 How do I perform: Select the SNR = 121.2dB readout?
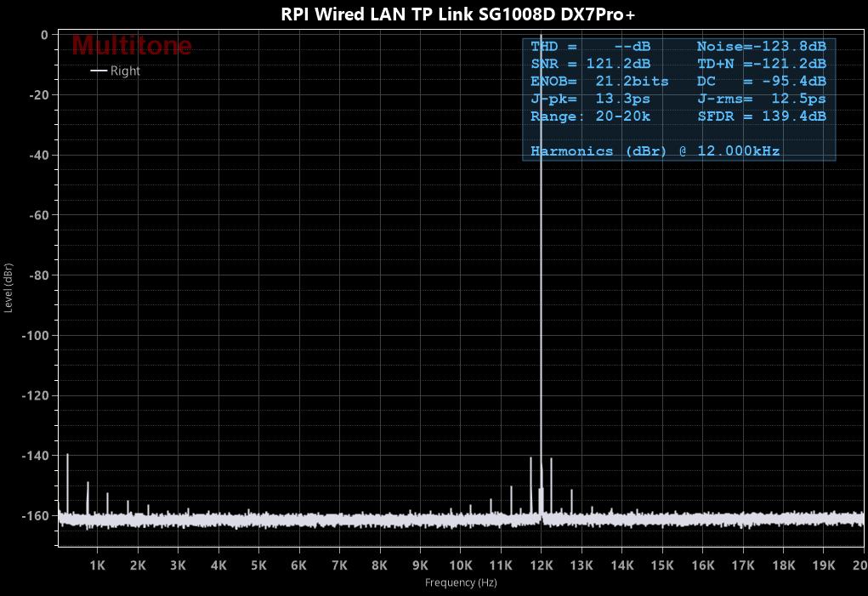pyautogui.click(x=591, y=64)
